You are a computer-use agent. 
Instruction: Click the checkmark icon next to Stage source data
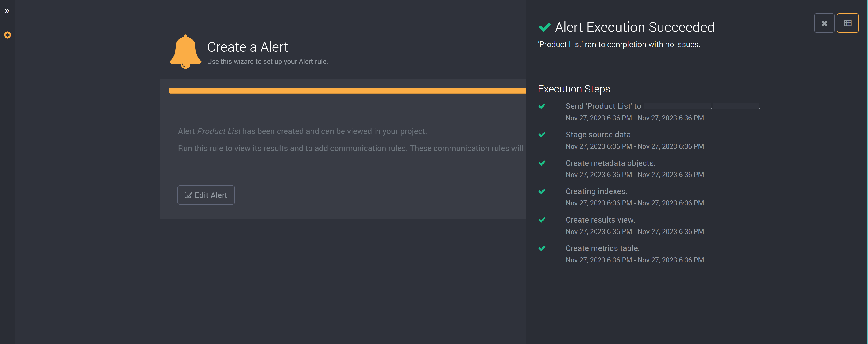click(x=542, y=135)
